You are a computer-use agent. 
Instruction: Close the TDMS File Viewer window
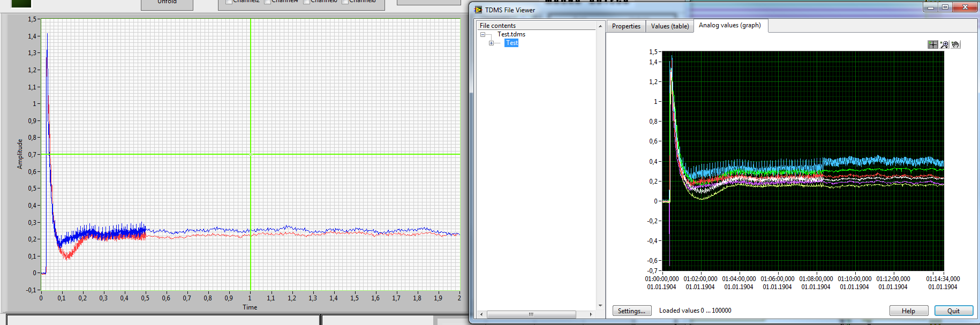pyautogui.click(x=965, y=7)
